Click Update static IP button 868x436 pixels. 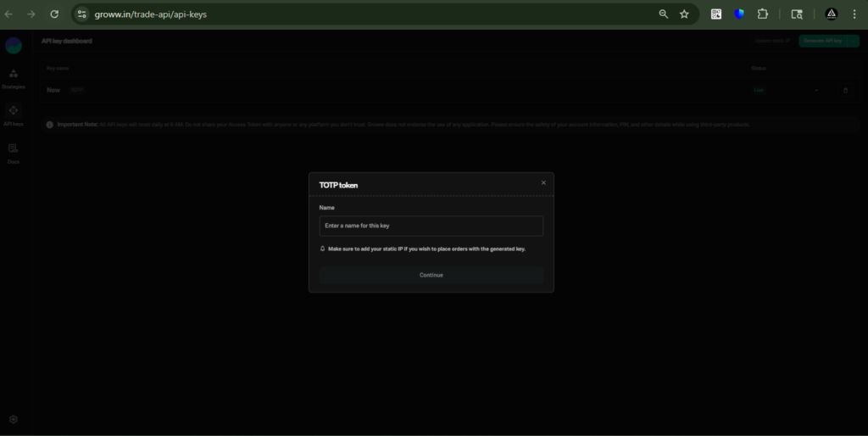tap(771, 41)
